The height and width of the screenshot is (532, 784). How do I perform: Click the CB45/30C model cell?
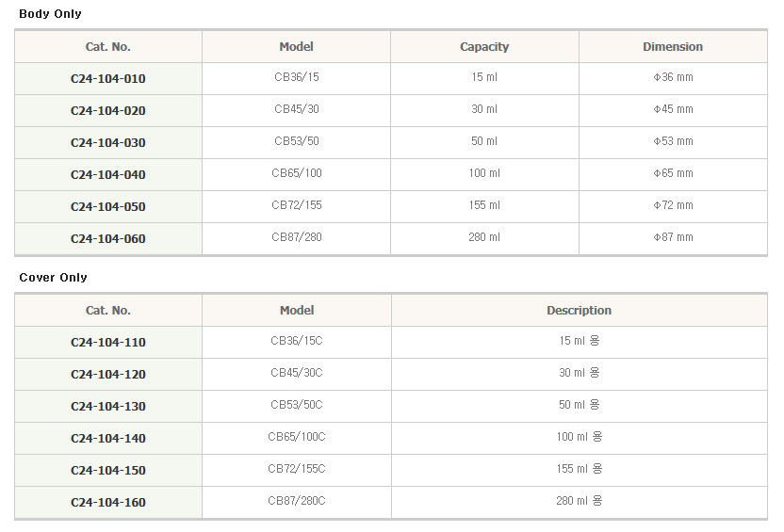pyautogui.click(x=297, y=374)
